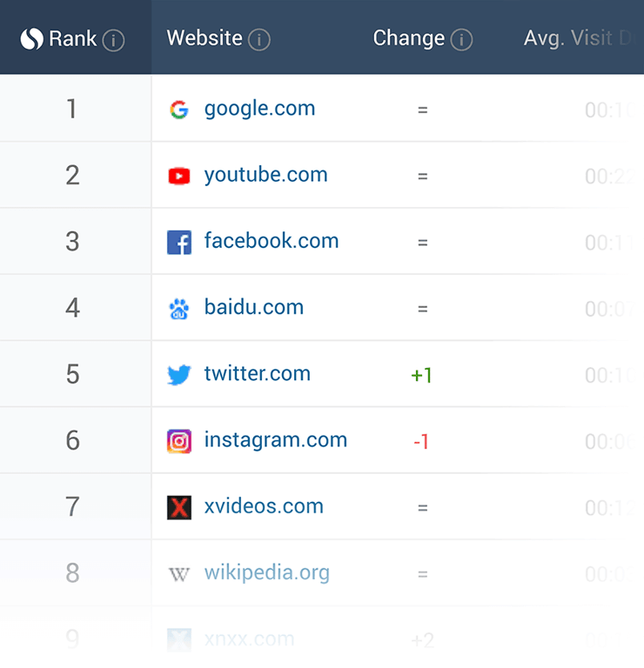Select the twitter.com link
This screenshot has width=644, height=668.
coord(257,374)
